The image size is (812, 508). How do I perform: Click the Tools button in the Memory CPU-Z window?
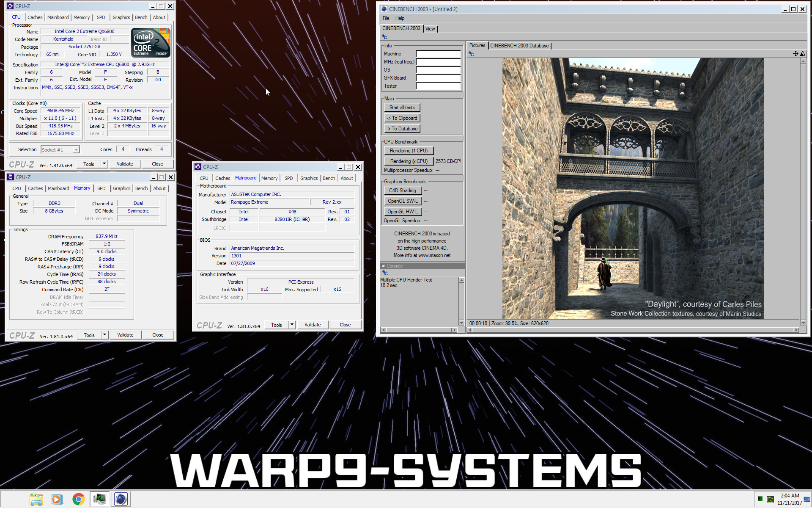pos(89,335)
